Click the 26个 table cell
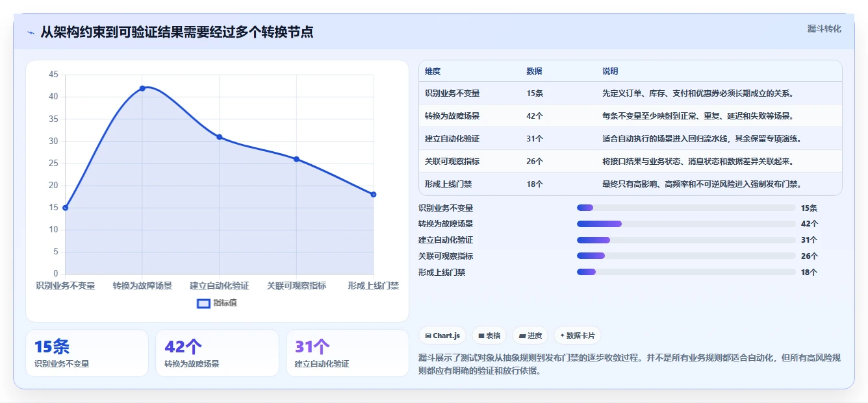The height and width of the screenshot is (403, 868). point(535,162)
